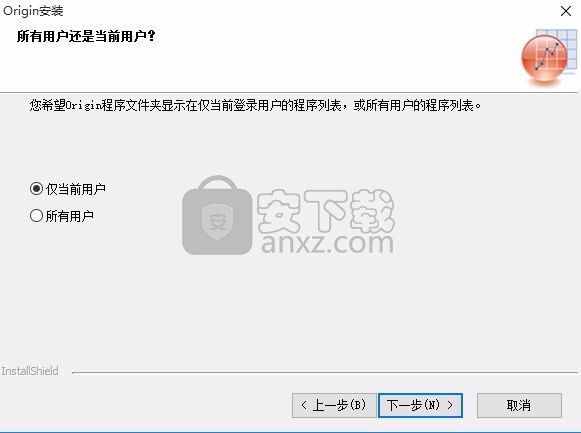581x433 pixels.
Task: Select the 仅当前用户 radio button
Action: tap(36, 189)
